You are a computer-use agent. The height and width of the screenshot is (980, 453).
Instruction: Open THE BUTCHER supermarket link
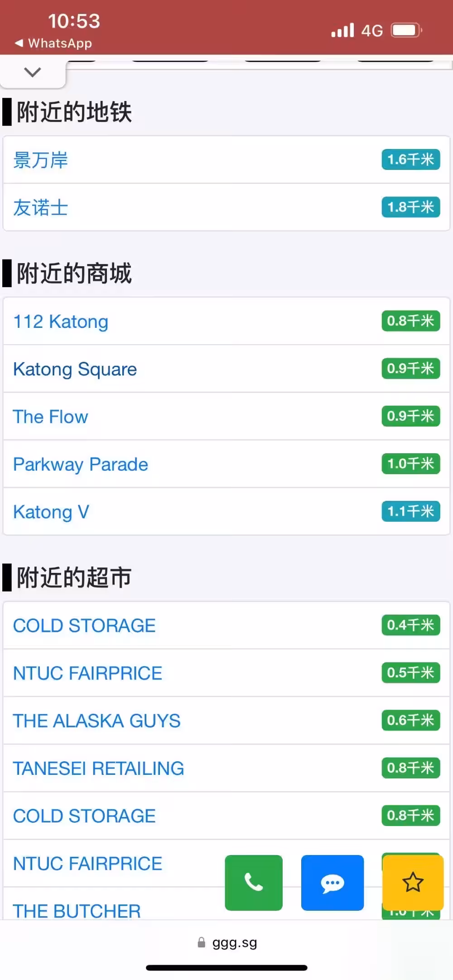77,910
